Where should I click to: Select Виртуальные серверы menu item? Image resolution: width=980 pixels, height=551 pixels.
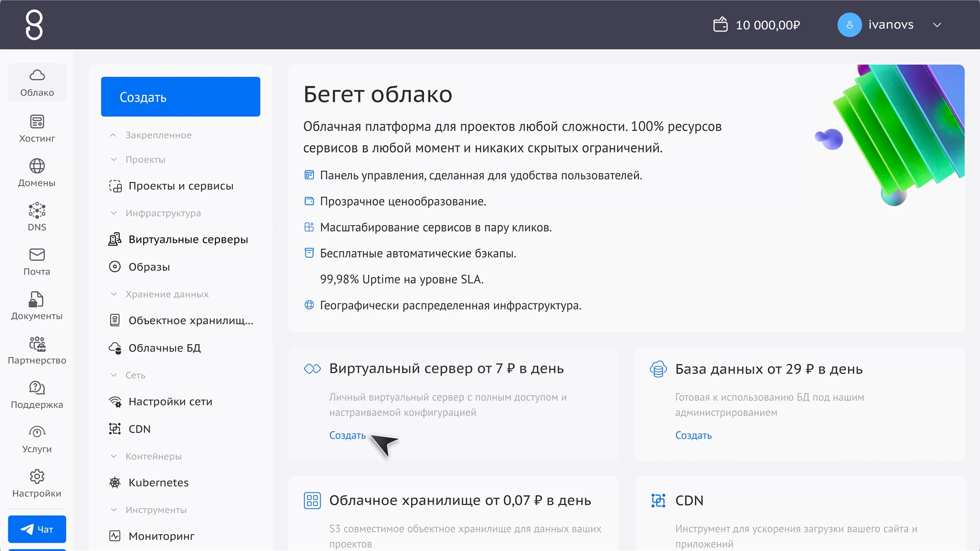(x=188, y=240)
